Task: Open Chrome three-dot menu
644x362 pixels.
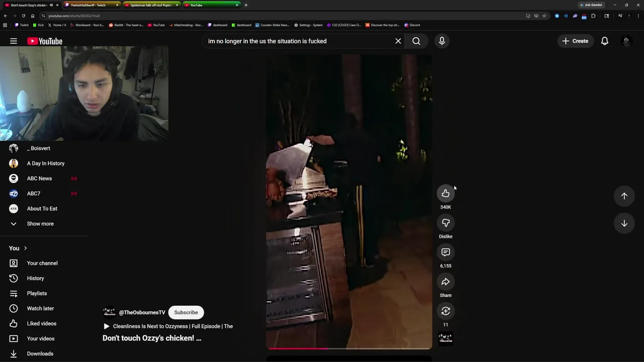Action: pos(639,16)
